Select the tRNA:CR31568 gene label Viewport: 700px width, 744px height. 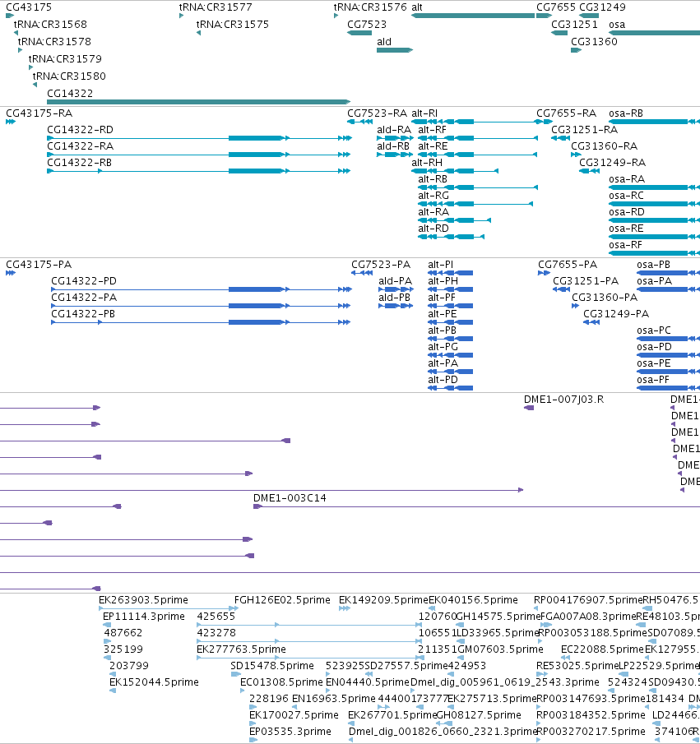(50, 24)
